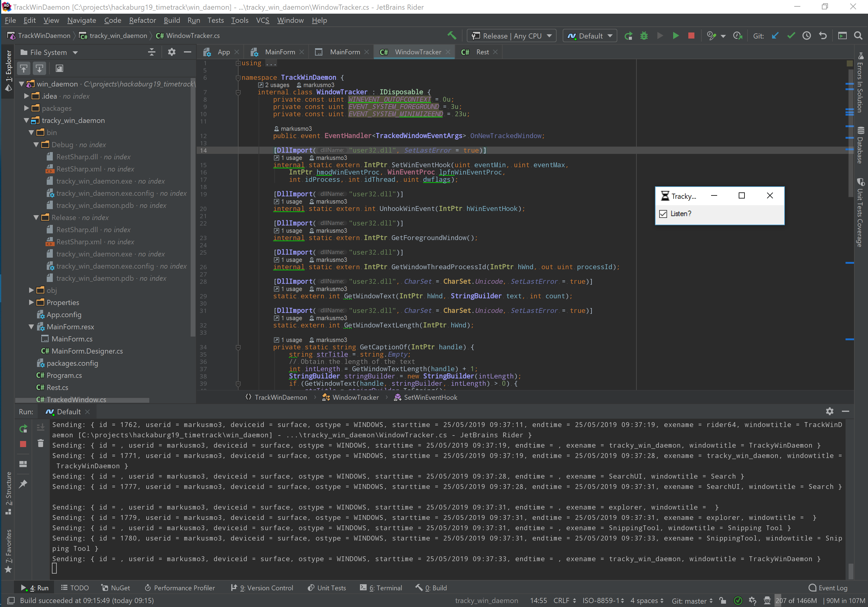Open Event Log in status bar

828,588
